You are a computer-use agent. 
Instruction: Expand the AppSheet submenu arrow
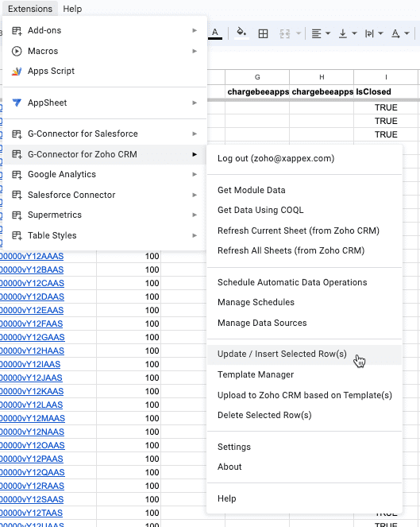click(195, 103)
